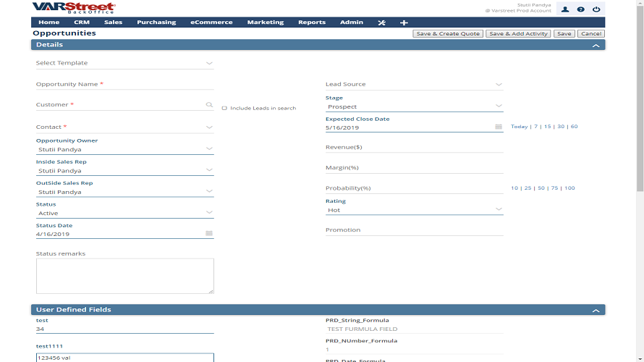Viewport: 644px width, 362px height.
Task: Set probability to 100 percent
Action: [569, 188]
